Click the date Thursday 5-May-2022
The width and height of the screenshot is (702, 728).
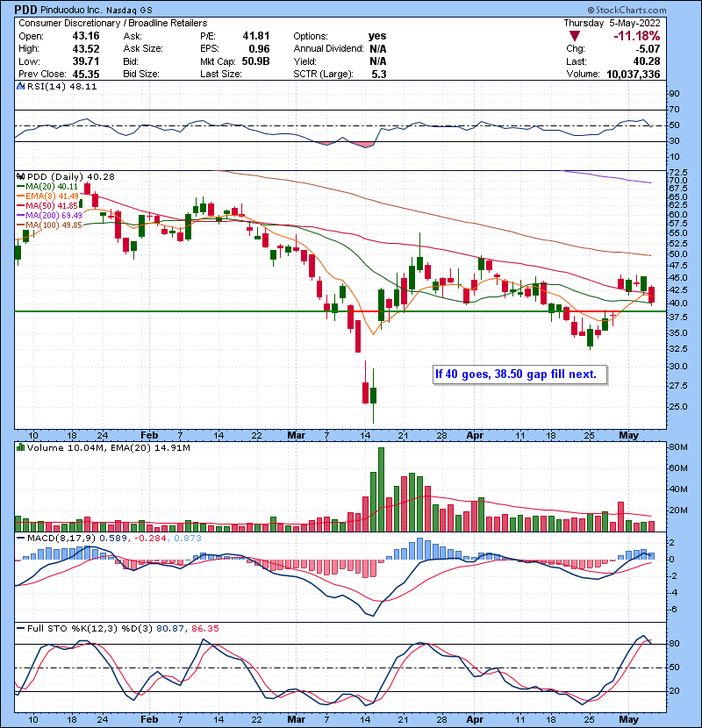(612, 23)
